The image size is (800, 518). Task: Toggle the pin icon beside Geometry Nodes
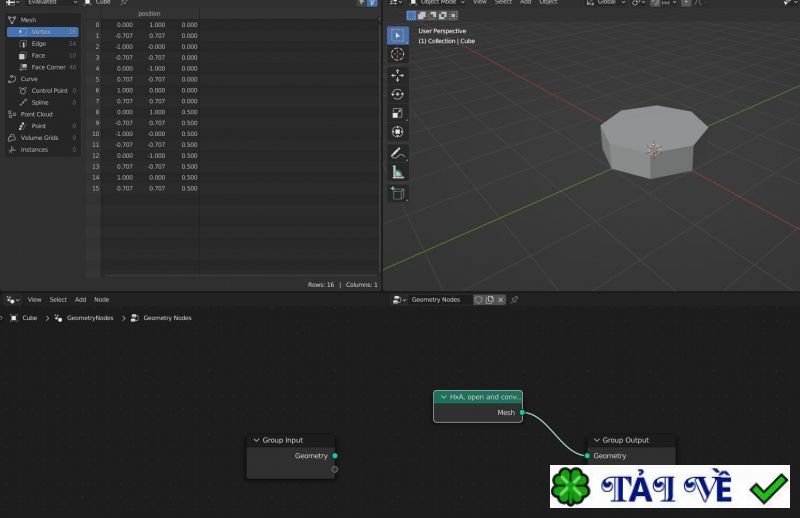(x=514, y=299)
